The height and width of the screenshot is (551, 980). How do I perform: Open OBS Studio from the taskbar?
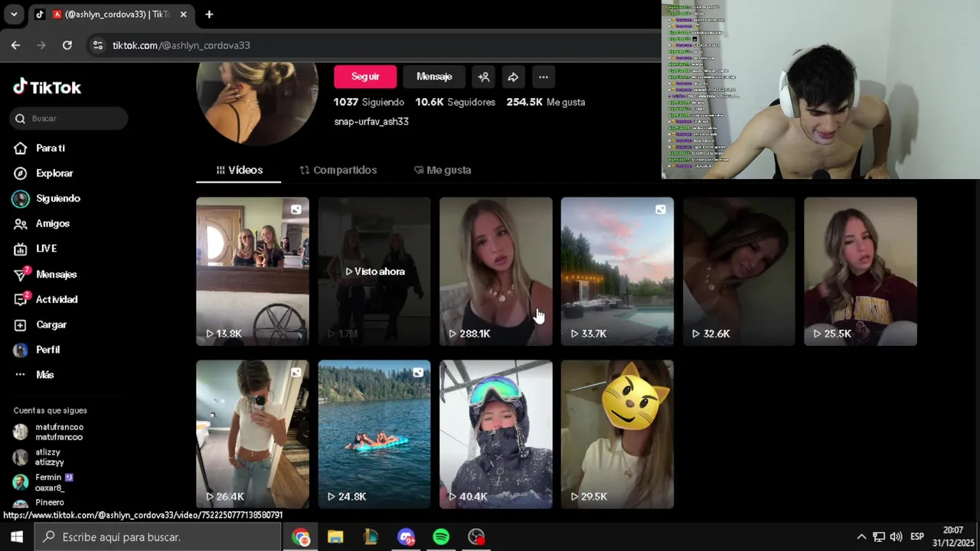476,537
